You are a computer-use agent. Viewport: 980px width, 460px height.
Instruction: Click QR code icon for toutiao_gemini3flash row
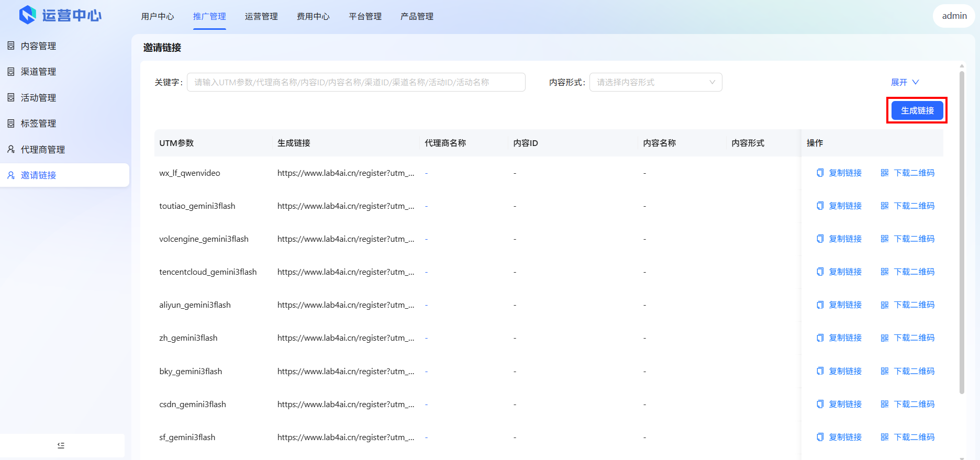click(x=884, y=206)
